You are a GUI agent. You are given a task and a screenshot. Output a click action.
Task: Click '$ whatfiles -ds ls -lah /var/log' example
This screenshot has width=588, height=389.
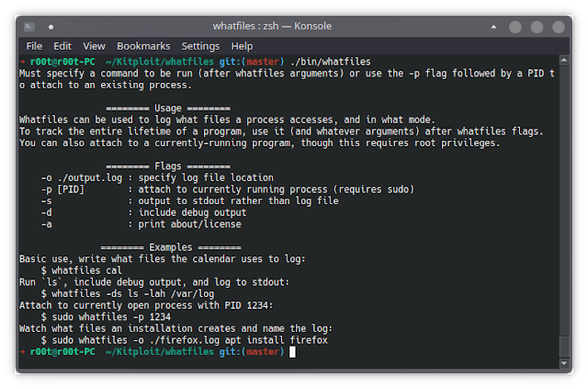128,294
